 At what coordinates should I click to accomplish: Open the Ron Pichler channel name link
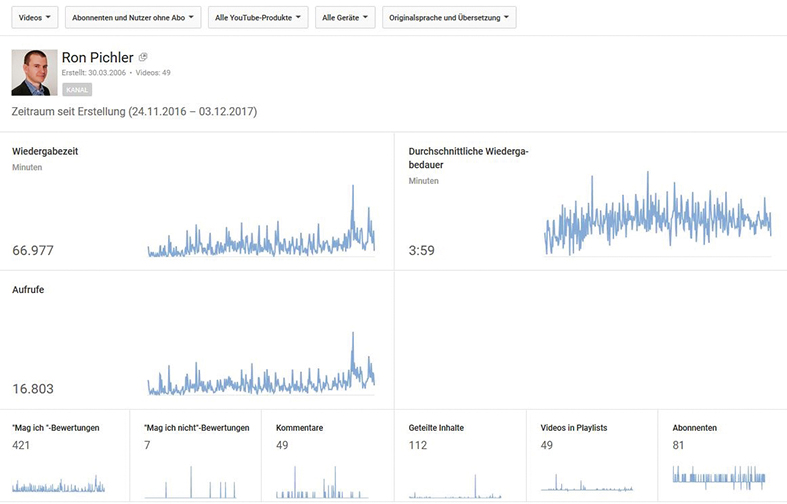pos(97,58)
